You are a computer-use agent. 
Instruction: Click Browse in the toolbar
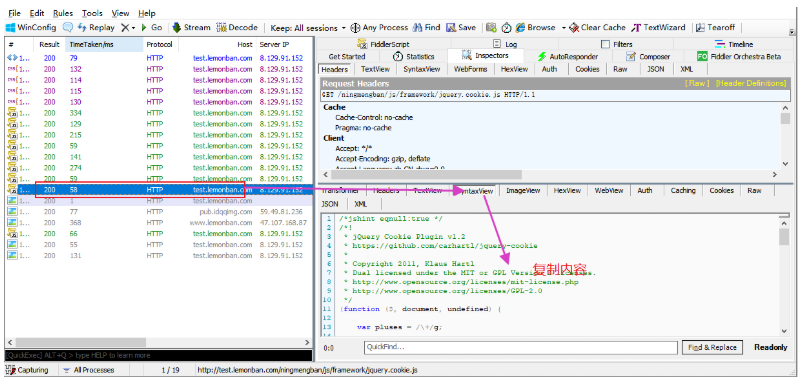[535, 28]
